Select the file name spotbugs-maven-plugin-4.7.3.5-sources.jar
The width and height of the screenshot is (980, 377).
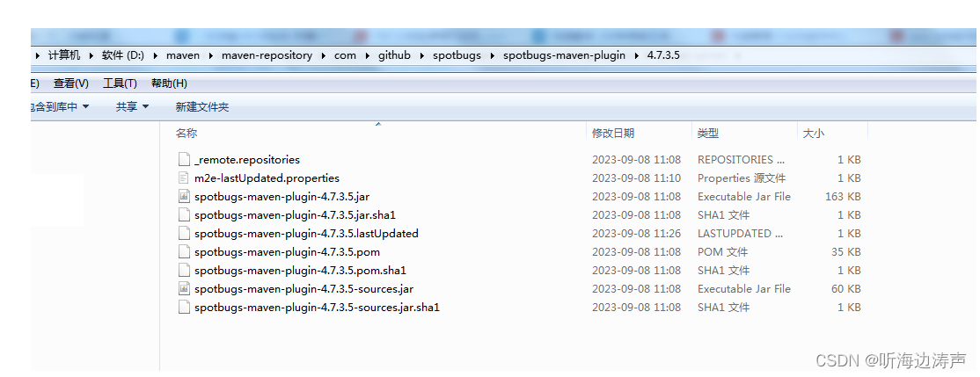pos(304,289)
